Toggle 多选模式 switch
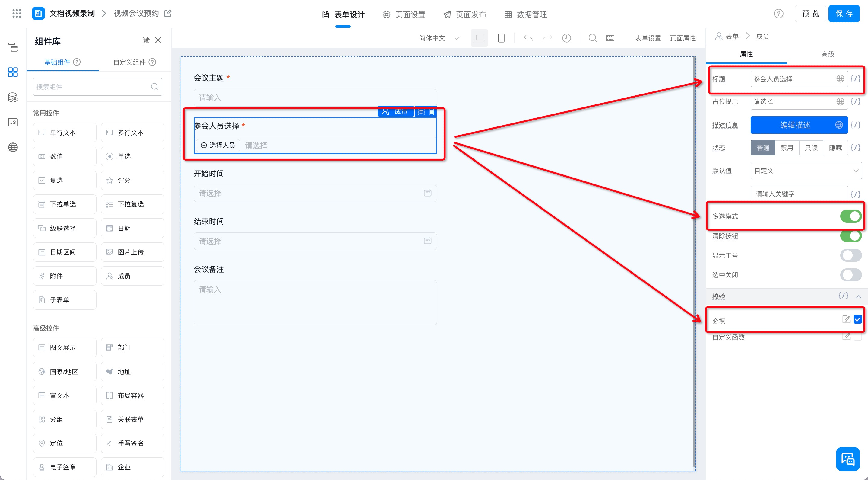The image size is (868, 480). tap(851, 216)
